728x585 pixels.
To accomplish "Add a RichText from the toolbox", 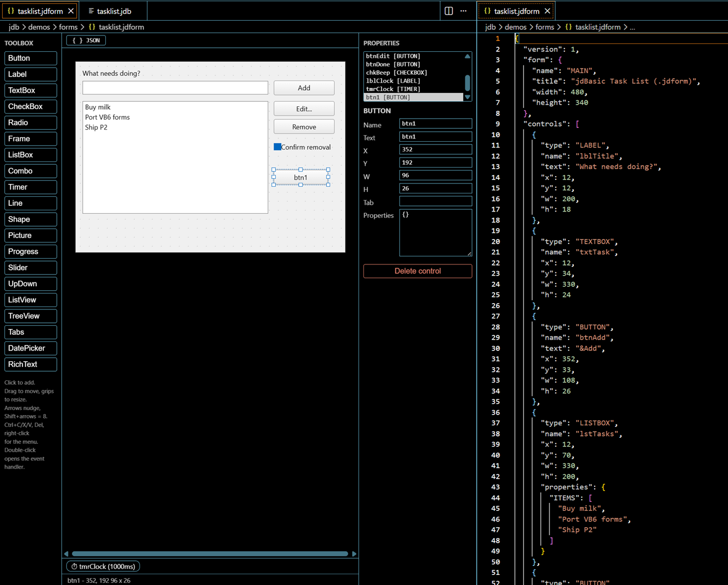I will point(30,364).
